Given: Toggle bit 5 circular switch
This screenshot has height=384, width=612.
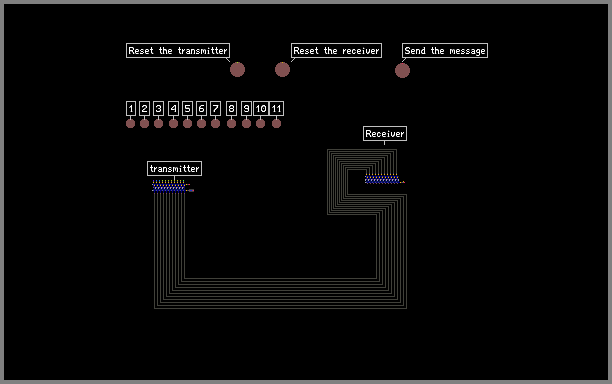Looking at the screenshot, I should point(187,123).
